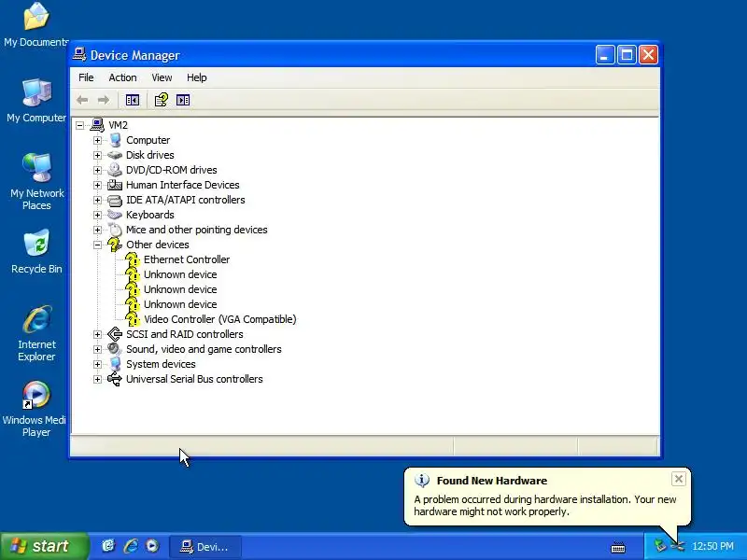Open Windows Media Player desktop shortcut
This screenshot has width=747, height=560.
36,395
